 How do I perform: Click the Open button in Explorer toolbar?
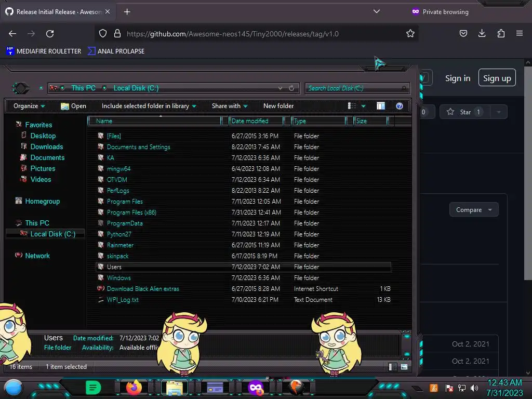73,106
